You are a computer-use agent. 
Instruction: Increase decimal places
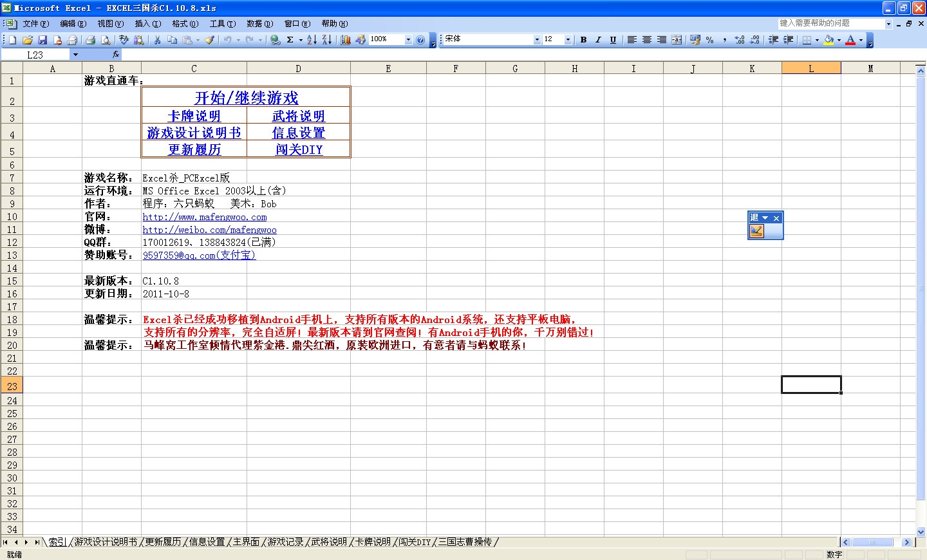pos(740,40)
